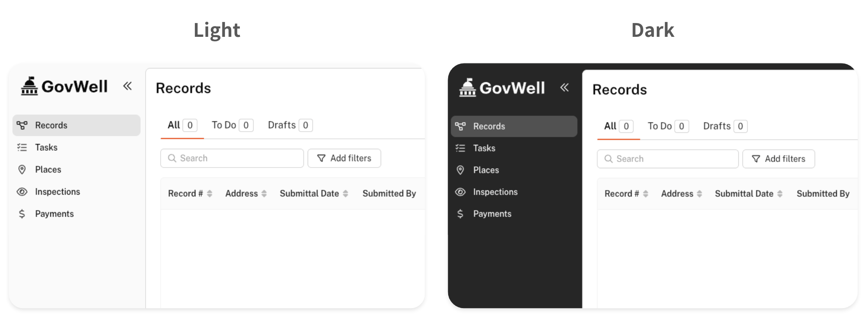Click the GovWell logo in the dark panel
Screen dimensions: 868x323
502,88
